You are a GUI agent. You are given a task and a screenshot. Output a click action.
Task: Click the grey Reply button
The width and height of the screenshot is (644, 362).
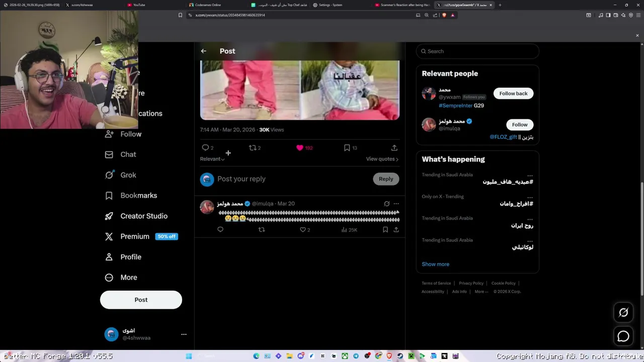pos(386,179)
